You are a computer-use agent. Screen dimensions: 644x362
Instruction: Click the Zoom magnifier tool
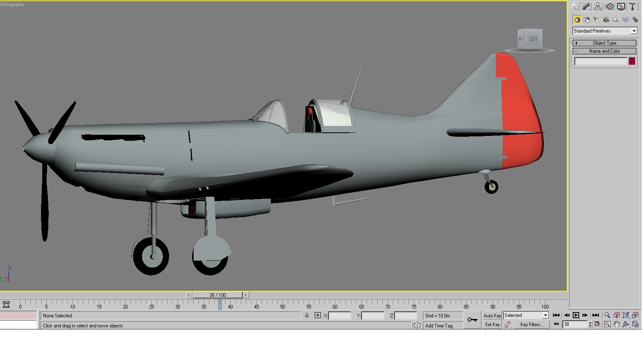(607, 315)
